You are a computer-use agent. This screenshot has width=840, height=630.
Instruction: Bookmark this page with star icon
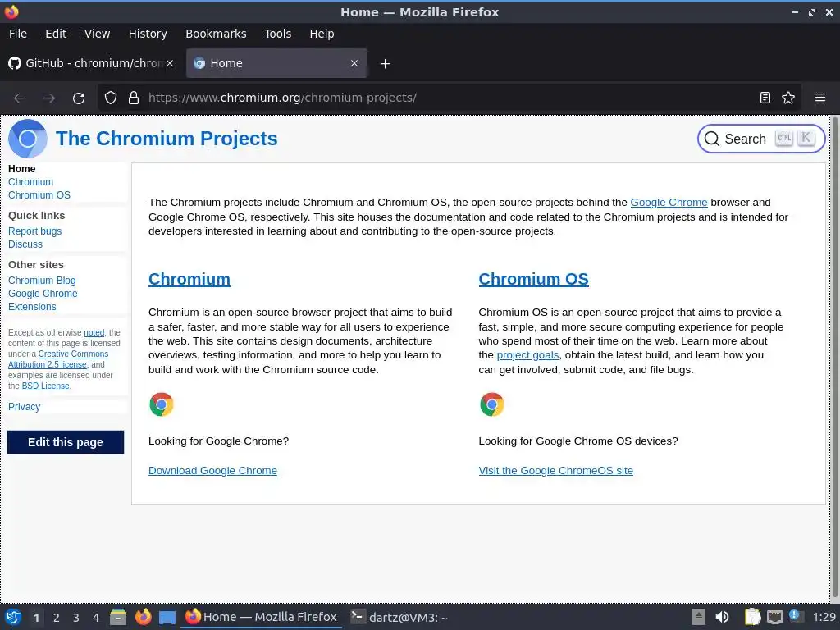pyautogui.click(x=788, y=98)
